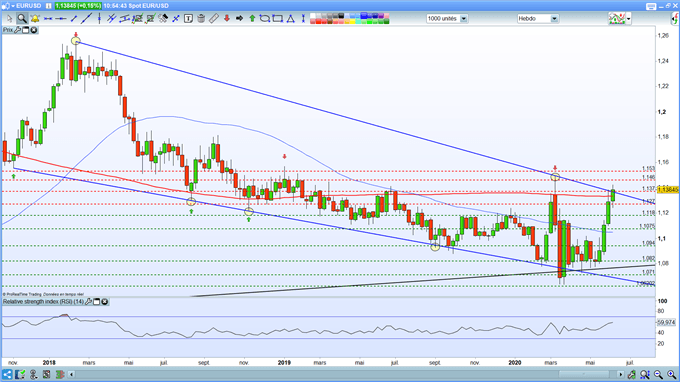Click the horizontal scrollbar thumb
Screen dimensions: 680x382
pos(583,374)
